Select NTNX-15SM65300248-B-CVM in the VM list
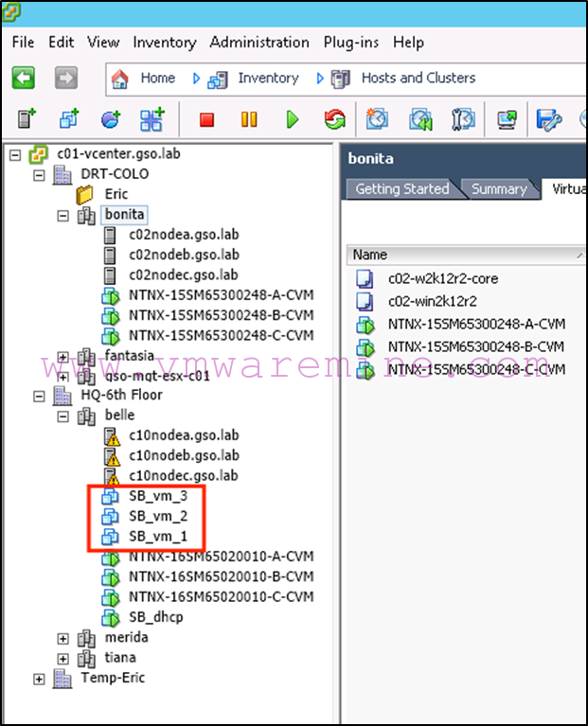This screenshot has height=726, width=588. [476, 346]
